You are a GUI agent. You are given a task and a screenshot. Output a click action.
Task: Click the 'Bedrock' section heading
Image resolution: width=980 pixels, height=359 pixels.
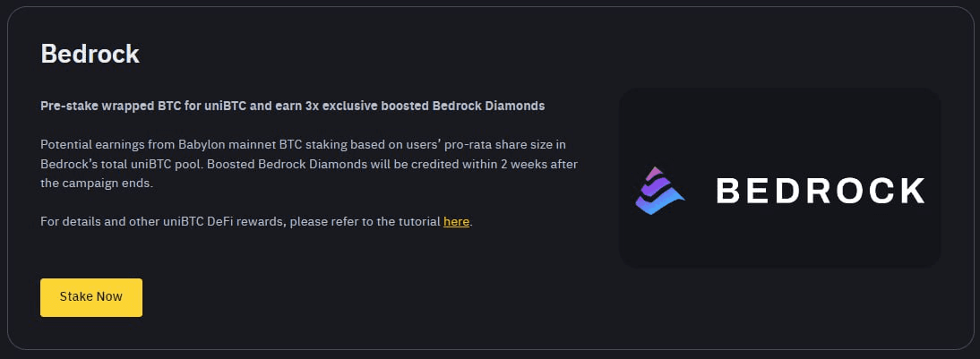pyautogui.click(x=90, y=55)
